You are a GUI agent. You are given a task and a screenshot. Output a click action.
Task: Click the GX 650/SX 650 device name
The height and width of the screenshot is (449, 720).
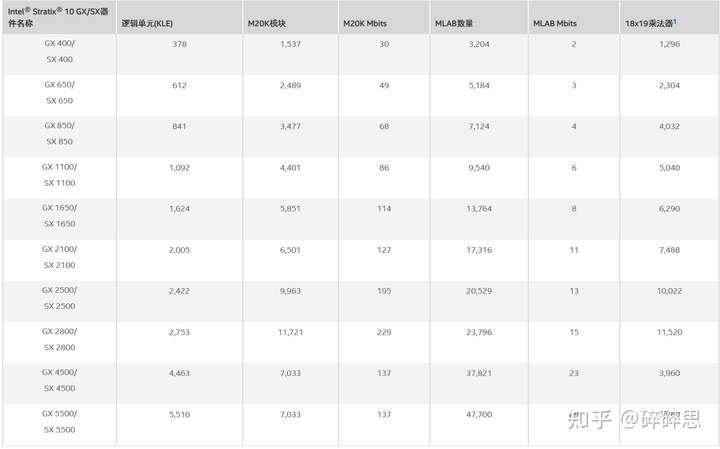pyautogui.click(x=60, y=92)
